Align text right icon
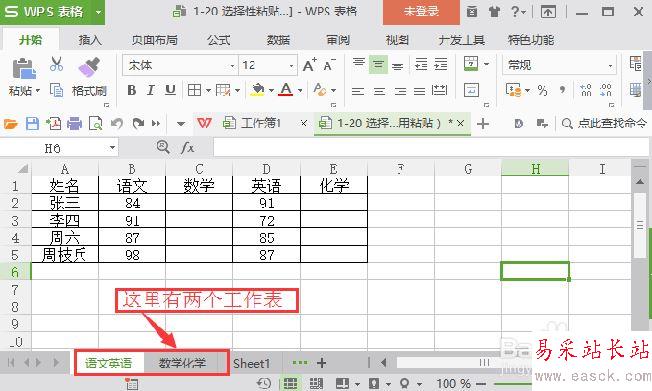The height and width of the screenshot is (391, 652). [400, 91]
